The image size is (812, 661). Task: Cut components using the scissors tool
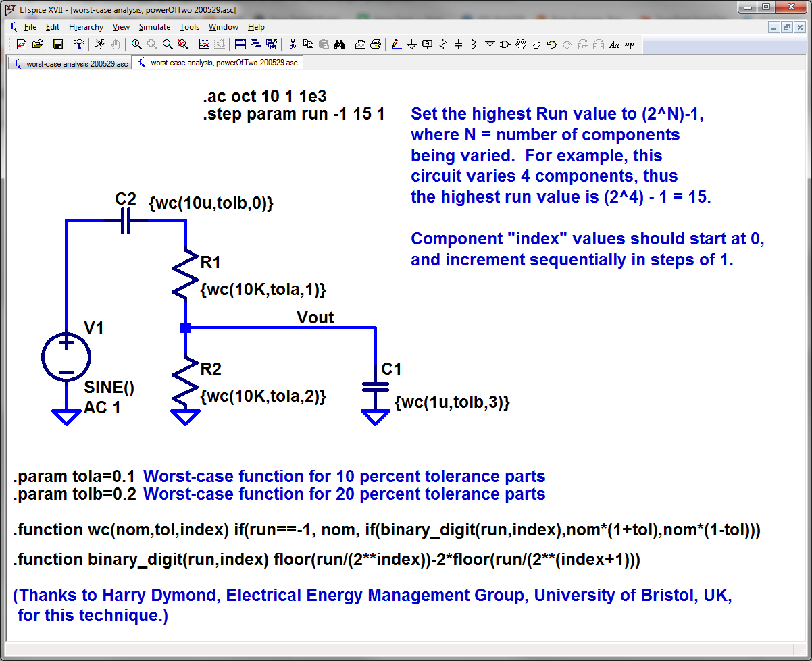(x=293, y=45)
